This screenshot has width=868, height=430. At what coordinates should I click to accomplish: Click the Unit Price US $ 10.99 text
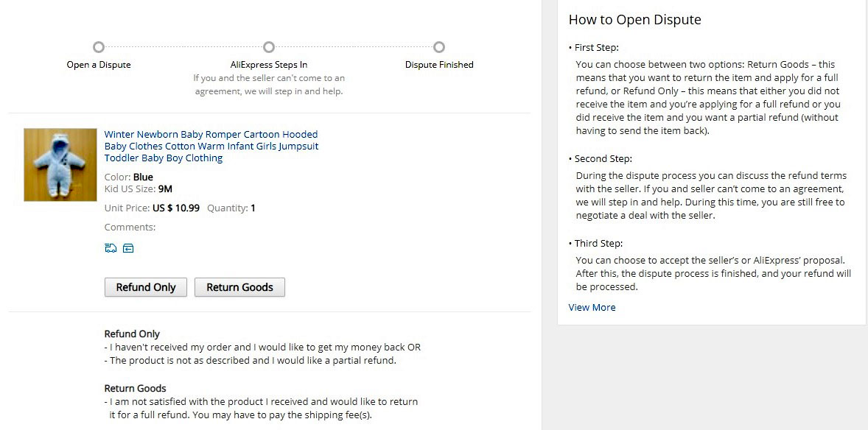click(152, 208)
